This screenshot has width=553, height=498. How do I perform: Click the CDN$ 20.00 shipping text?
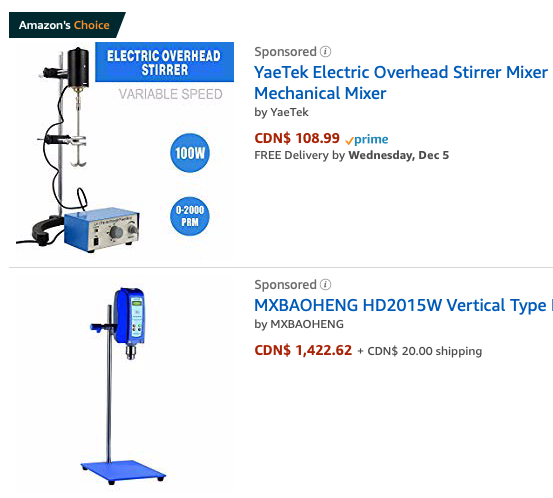click(x=420, y=351)
